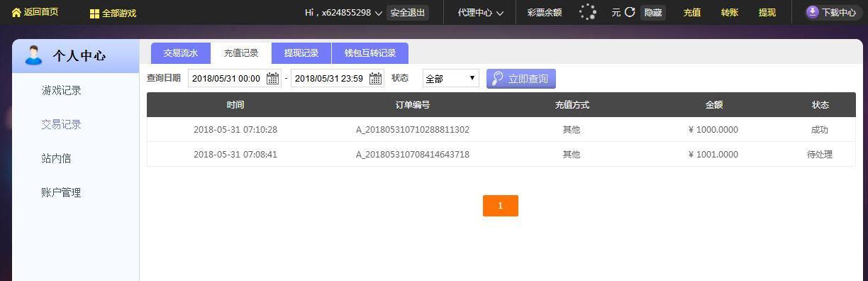This screenshot has height=281, width=868.
Task: Expand the 代理中心 dropdown menu
Action: tap(481, 13)
